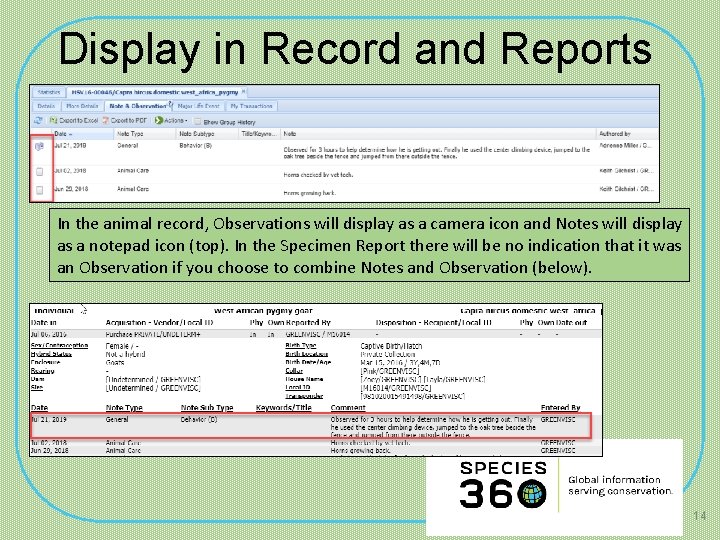Screen dimensions: 720x540
Task: Click the refresh icon in the notes toolbar
Action: click(x=39, y=120)
